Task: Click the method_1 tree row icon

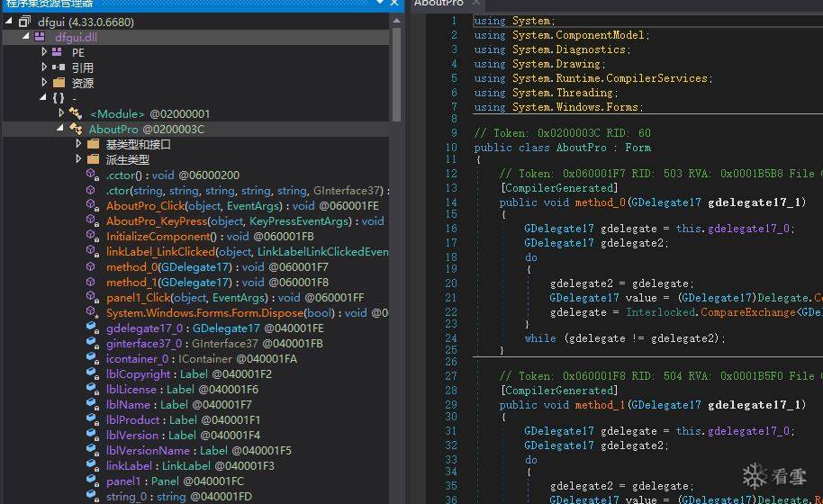Action: (x=91, y=282)
